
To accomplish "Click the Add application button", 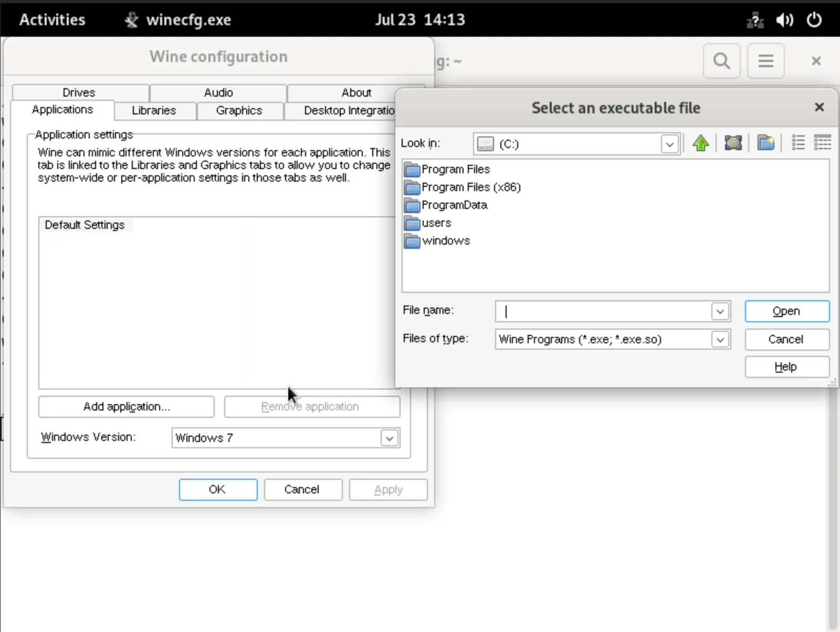I will (x=126, y=407).
